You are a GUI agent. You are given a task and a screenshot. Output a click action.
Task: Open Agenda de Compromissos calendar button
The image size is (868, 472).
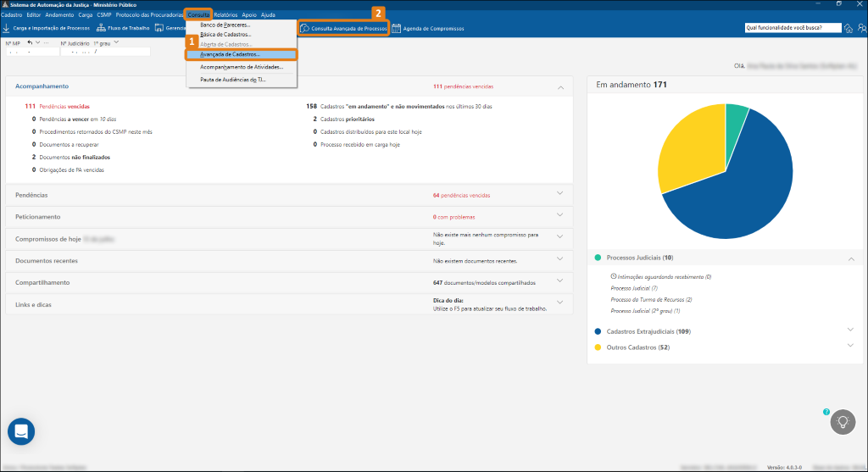pyautogui.click(x=428, y=28)
